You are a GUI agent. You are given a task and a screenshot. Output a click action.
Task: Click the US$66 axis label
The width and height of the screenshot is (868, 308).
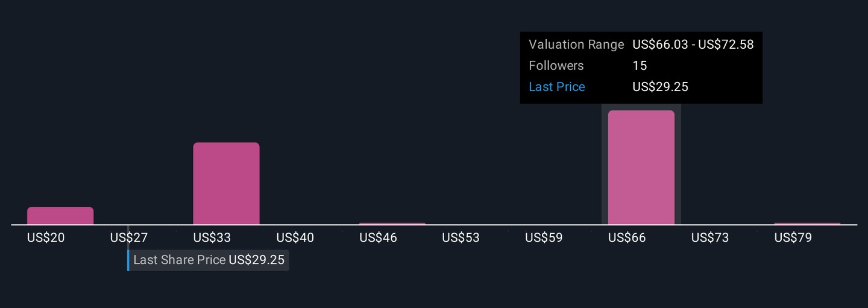[x=626, y=237]
